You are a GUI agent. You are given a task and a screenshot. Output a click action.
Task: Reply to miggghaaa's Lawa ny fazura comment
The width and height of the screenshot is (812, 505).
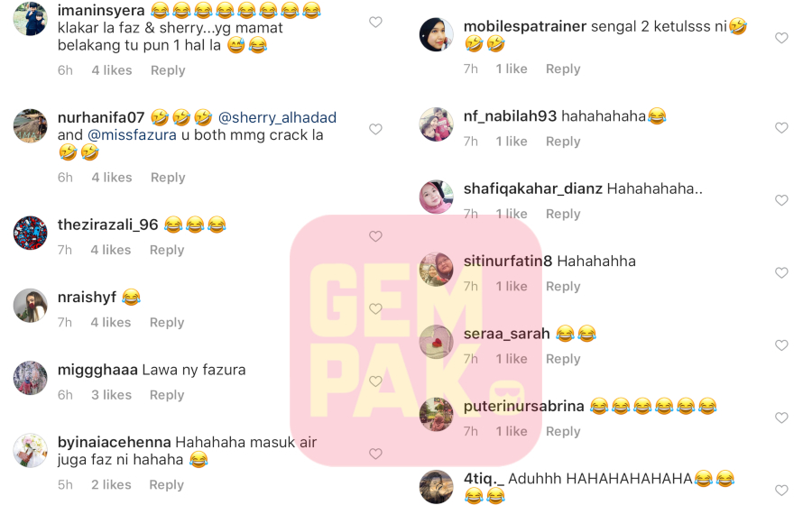167,395
